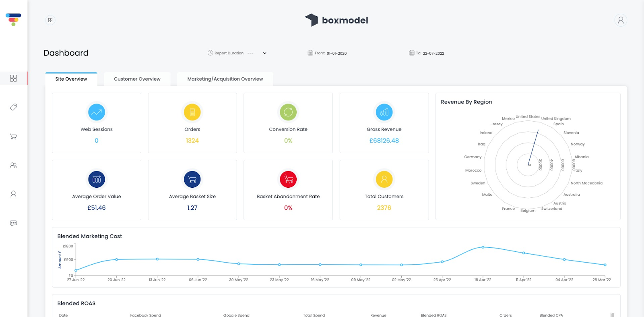Edit the To date 22-07-2022 field
Viewport: 644px width, 317px height.
pyautogui.click(x=433, y=53)
